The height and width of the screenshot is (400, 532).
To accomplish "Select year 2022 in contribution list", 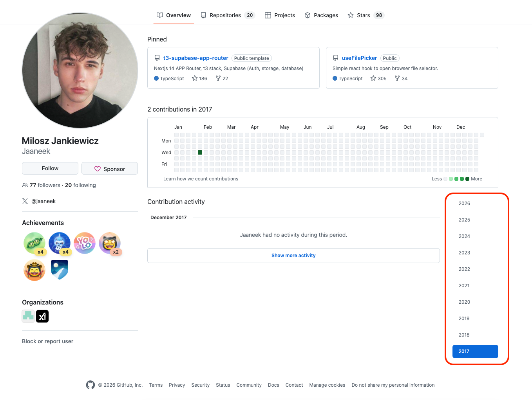I will point(475,269).
